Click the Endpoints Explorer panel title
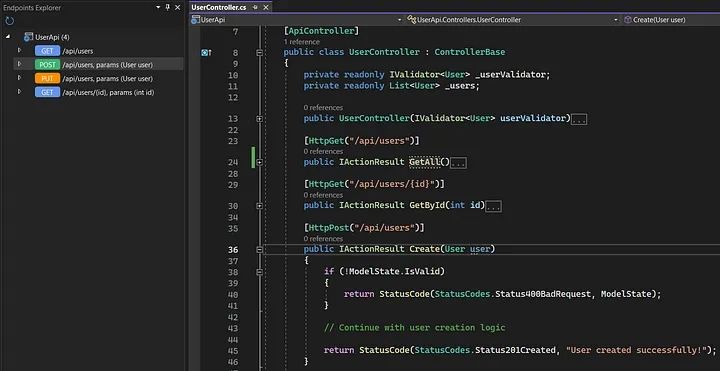The width and height of the screenshot is (720, 371). (32, 8)
